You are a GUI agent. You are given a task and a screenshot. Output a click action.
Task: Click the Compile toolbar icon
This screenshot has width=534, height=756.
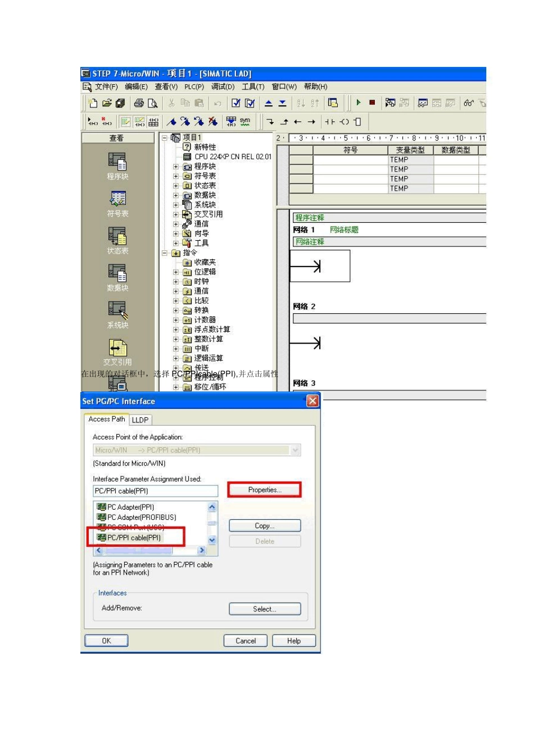(236, 103)
